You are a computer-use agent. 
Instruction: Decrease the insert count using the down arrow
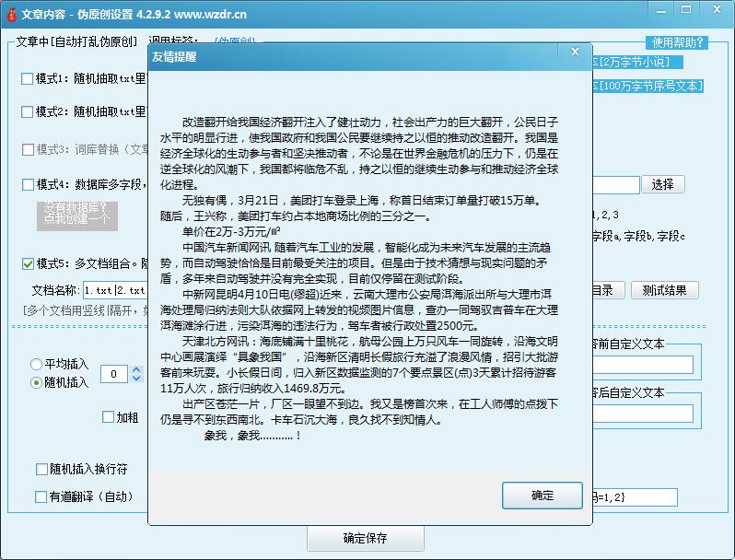pos(137,379)
